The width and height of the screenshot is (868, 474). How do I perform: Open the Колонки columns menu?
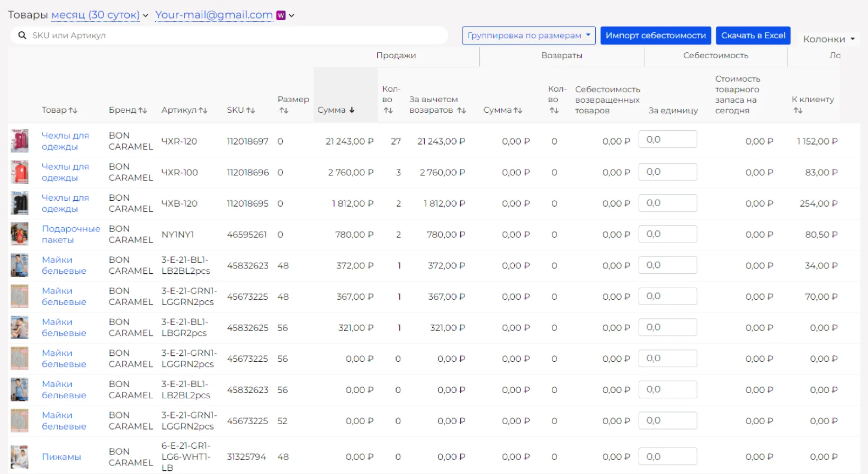(828, 39)
